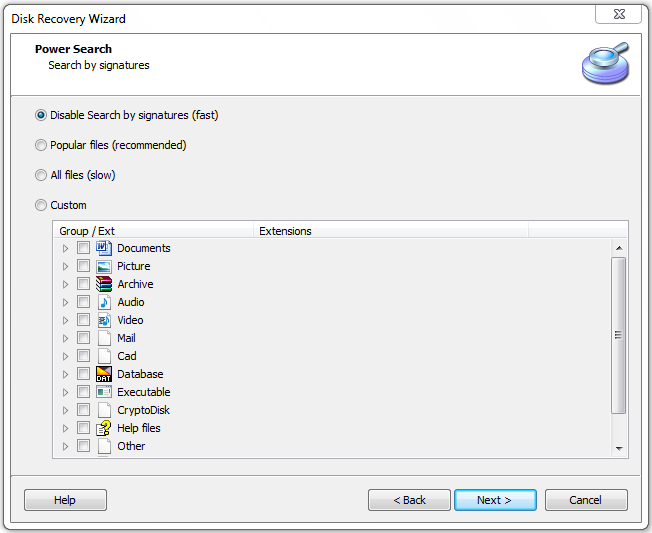Click the Database group DAT icon
The height and width of the screenshot is (533, 652).
104,374
